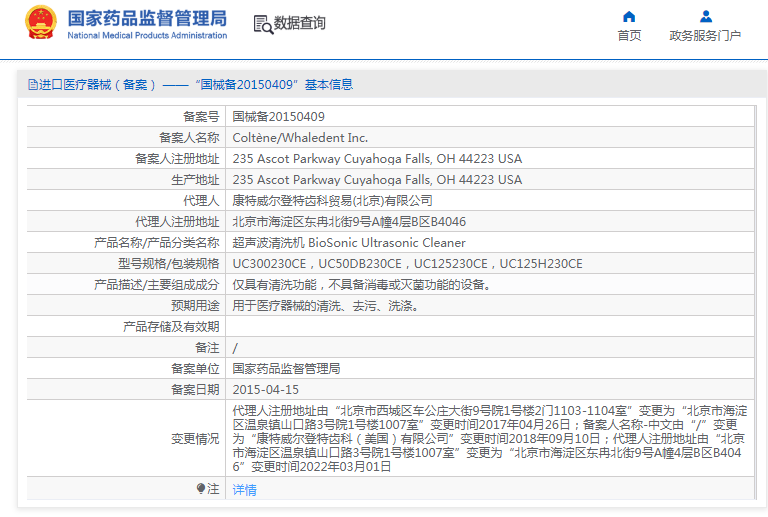The image size is (768, 517).
Task: Open the 数据查询 search icon
Action: [x=263, y=24]
